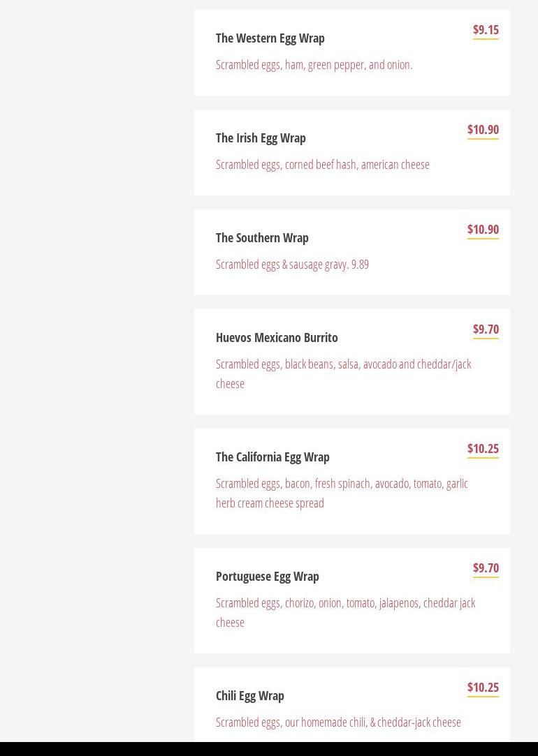Select Huevos Mexicano Burrito title
Image resolution: width=538 pixels, height=756 pixels.
click(277, 338)
